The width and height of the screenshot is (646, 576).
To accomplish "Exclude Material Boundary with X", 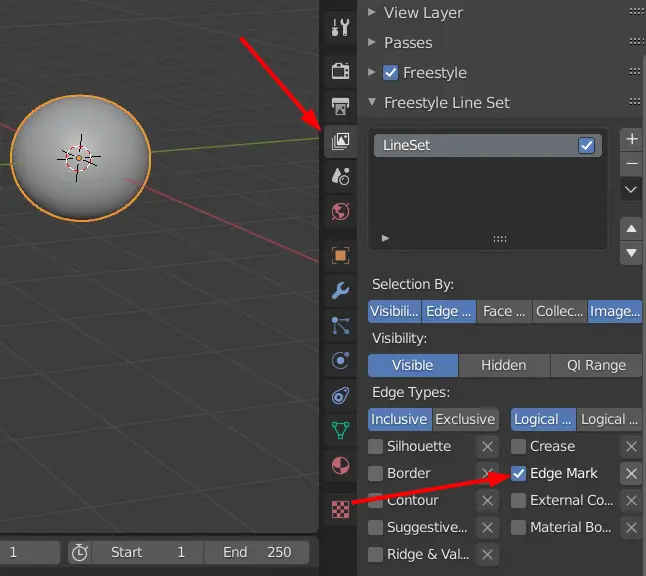I will point(631,527).
